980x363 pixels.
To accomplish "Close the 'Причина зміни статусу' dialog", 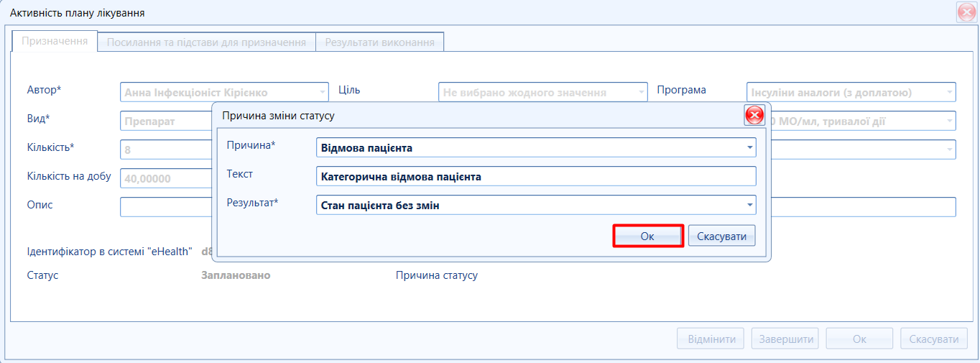I will (754, 115).
